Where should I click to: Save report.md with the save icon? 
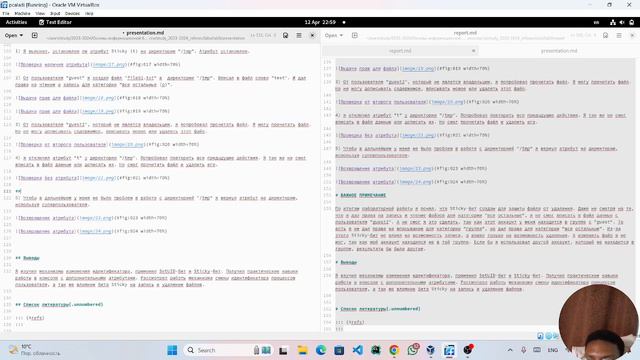point(605,36)
